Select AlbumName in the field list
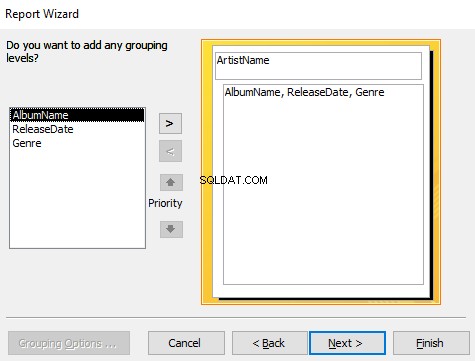 (77, 115)
